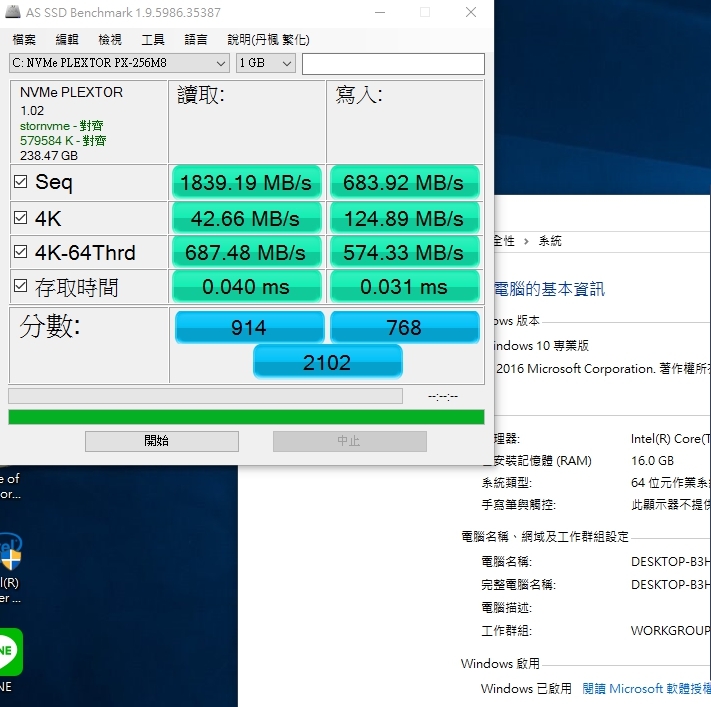Uncheck the 4K-64Thrd test checkbox
This screenshot has width=711, height=707.
pyautogui.click(x=20, y=252)
